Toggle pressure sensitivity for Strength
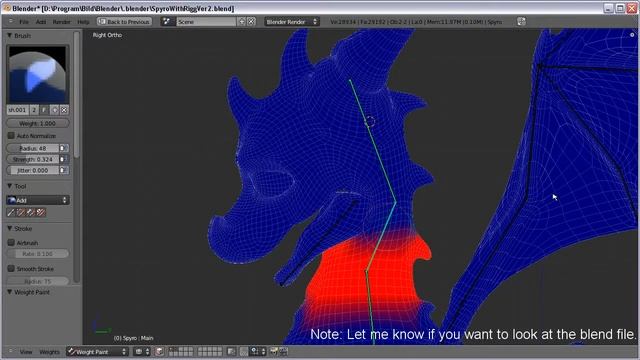 [x=64, y=159]
